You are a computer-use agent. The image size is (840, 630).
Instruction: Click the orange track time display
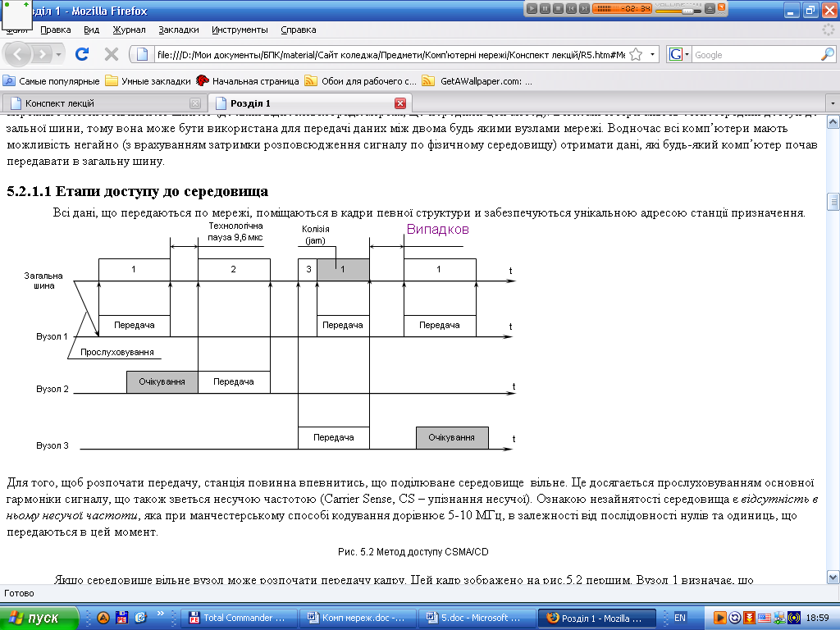click(x=623, y=8)
